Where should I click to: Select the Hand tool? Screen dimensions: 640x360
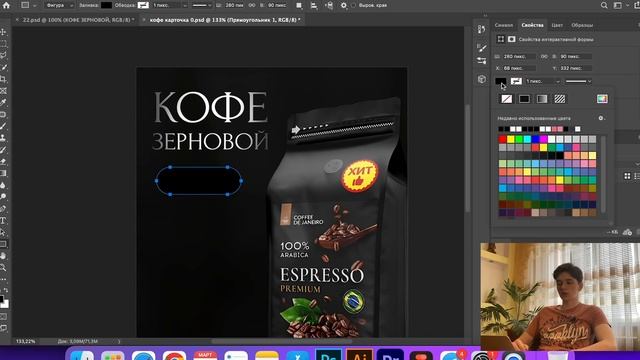coord(3,256)
